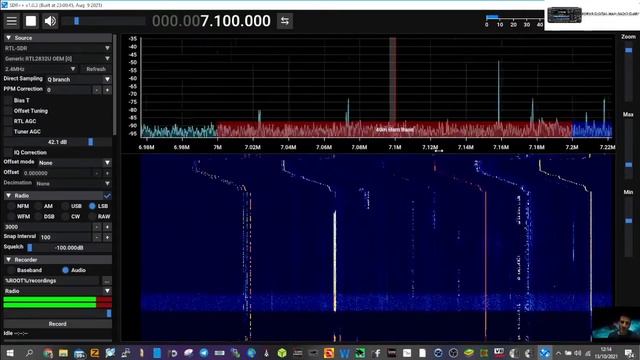The image size is (640, 360).
Task: Collapse the Source section
Action: click(x=57, y=38)
